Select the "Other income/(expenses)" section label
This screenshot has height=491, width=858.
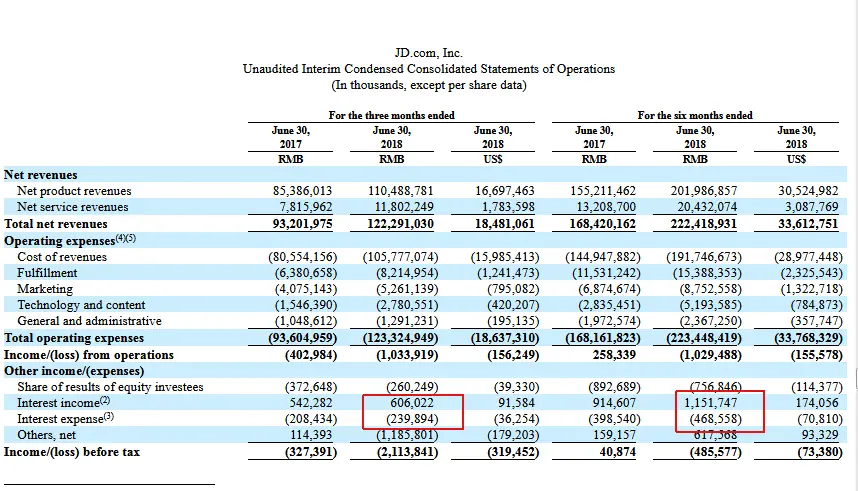(74, 371)
